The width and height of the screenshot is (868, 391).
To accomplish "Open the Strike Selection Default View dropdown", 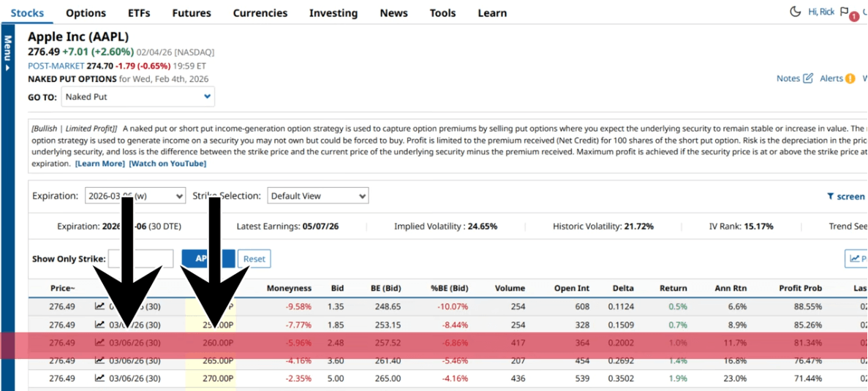I will point(318,196).
